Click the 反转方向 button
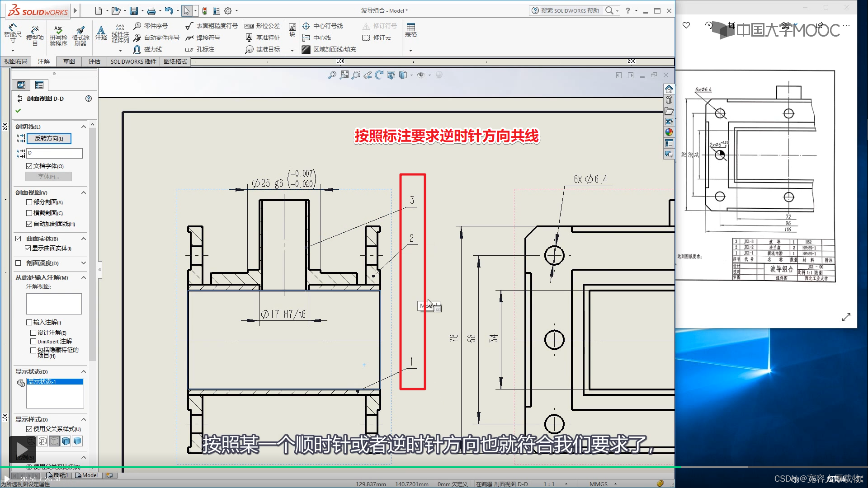Image resolution: width=868 pixels, height=488 pixels. [x=49, y=139]
